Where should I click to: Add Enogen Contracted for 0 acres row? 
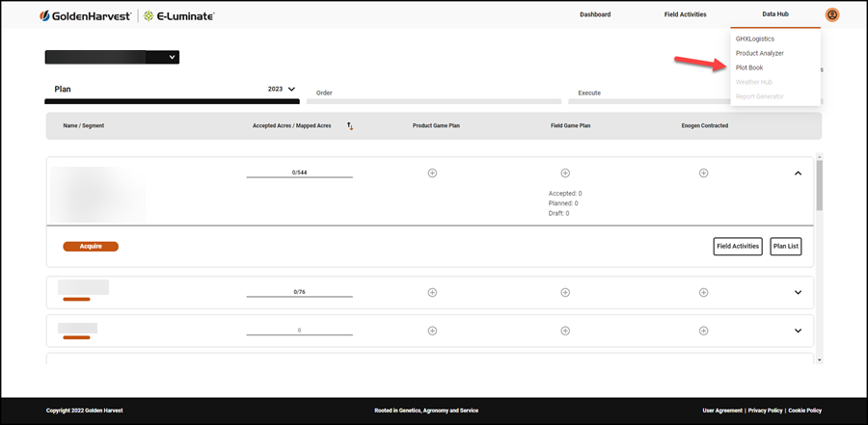pos(703,331)
